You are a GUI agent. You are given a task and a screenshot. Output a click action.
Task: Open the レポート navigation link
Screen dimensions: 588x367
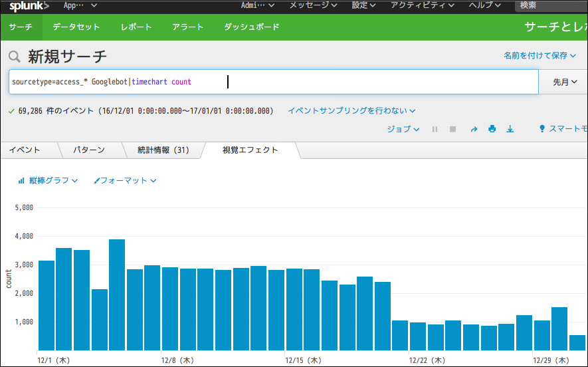pyautogui.click(x=136, y=27)
